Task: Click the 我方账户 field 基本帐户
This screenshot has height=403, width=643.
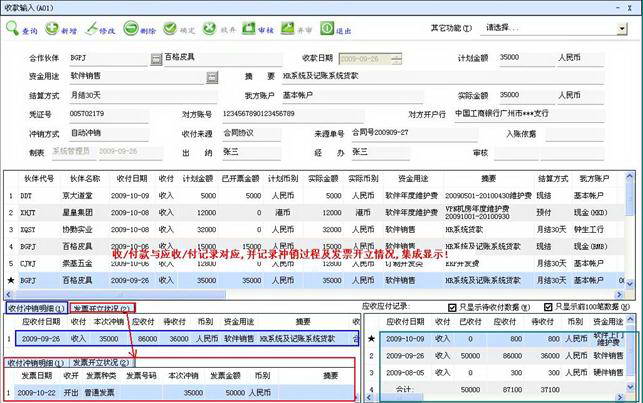Action: pyautogui.click(x=352, y=96)
